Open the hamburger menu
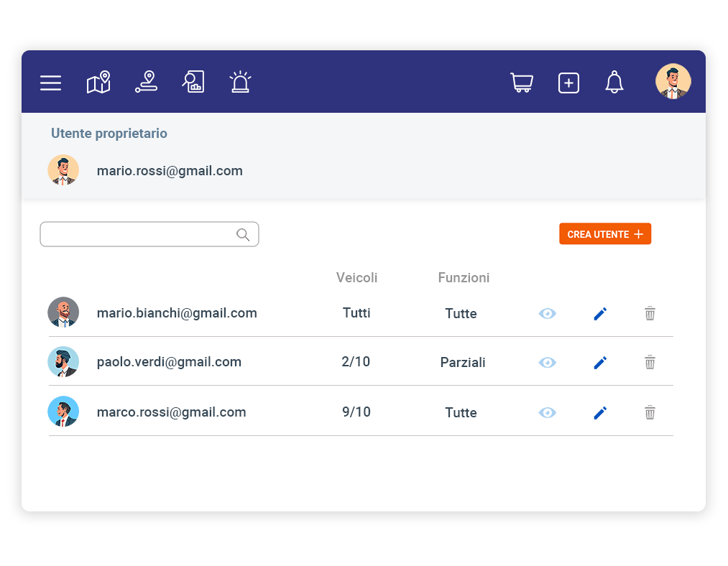728x566 pixels. 50,83
